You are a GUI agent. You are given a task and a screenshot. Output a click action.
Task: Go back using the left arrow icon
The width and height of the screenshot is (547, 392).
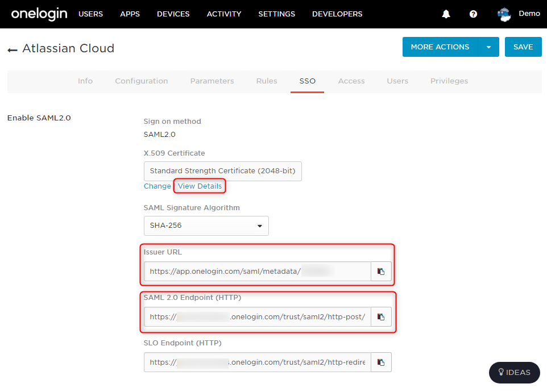(x=13, y=50)
